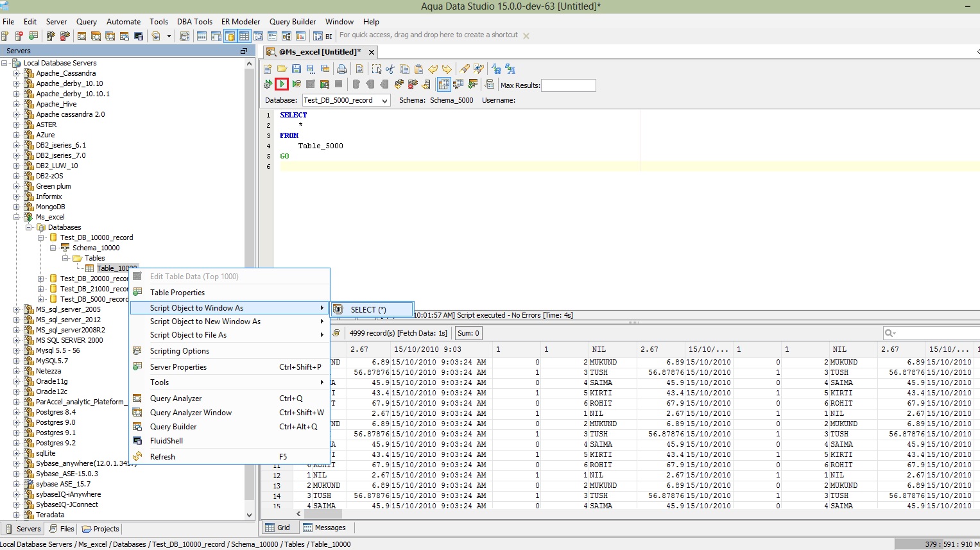Click the Print icon in editor toolbar
Viewport: 980px width, 550px height.
pyautogui.click(x=342, y=69)
